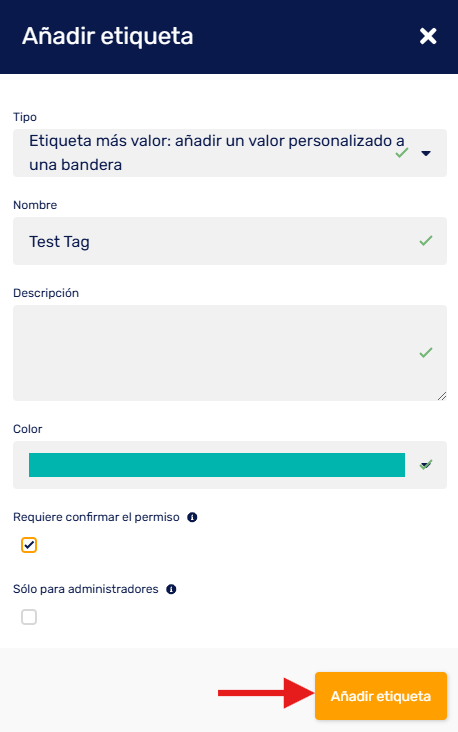This screenshot has height=732, width=458.
Task: Click the green checkmark in Descripción area
Action: (426, 352)
